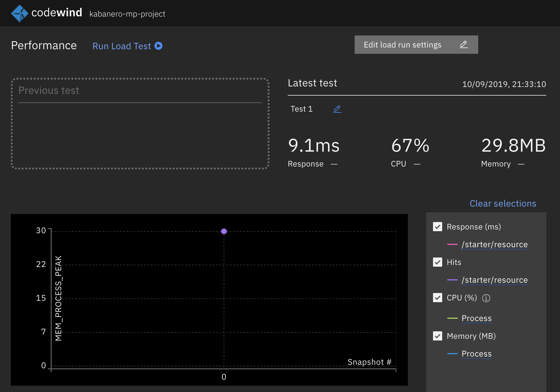Click the Response trend dash indicator
This screenshot has height=392, width=560.
click(334, 164)
